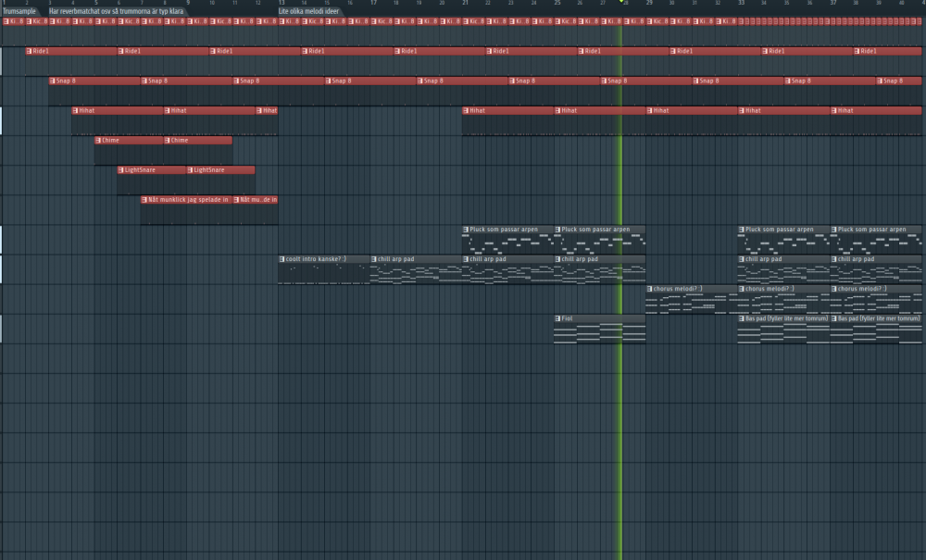
Task: Click bar 9 on the timeline ruler
Action: (x=188, y=3)
